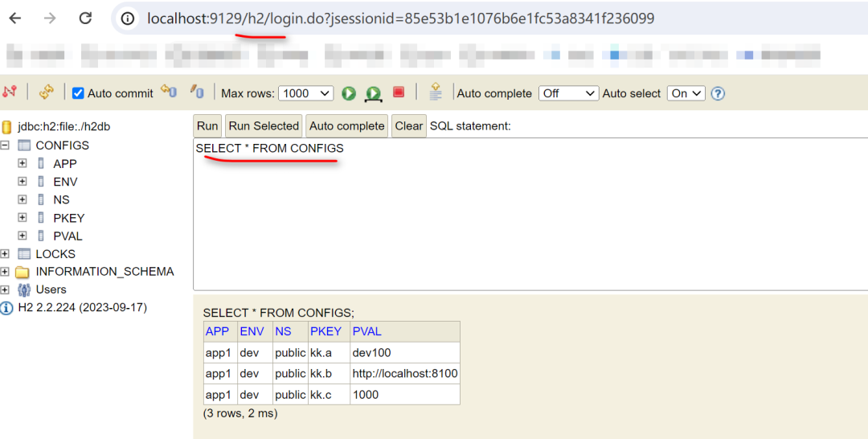Click the PKEY result column header

(325, 331)
